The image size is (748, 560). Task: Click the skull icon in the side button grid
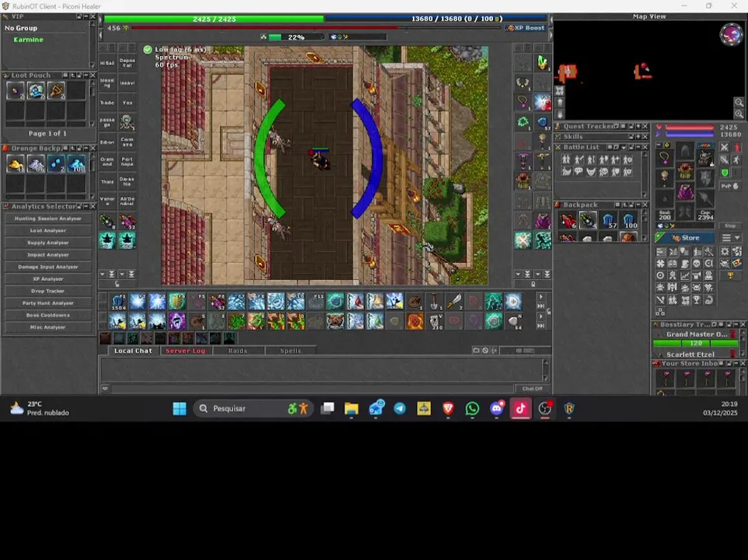click(697, 264)
